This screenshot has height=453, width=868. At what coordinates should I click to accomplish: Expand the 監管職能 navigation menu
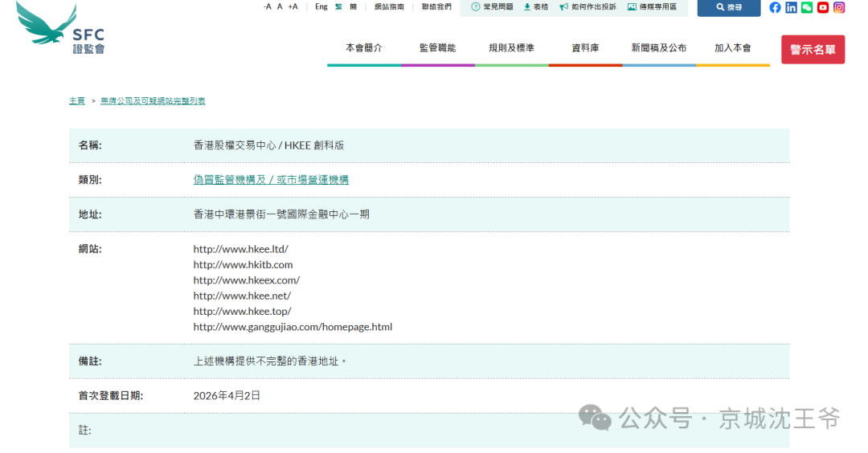(437, 48)
